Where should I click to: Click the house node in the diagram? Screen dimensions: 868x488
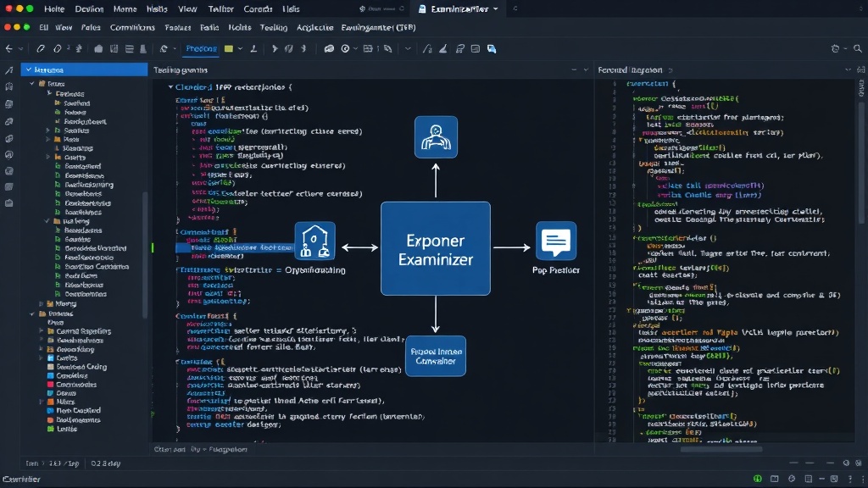point(315,241)
